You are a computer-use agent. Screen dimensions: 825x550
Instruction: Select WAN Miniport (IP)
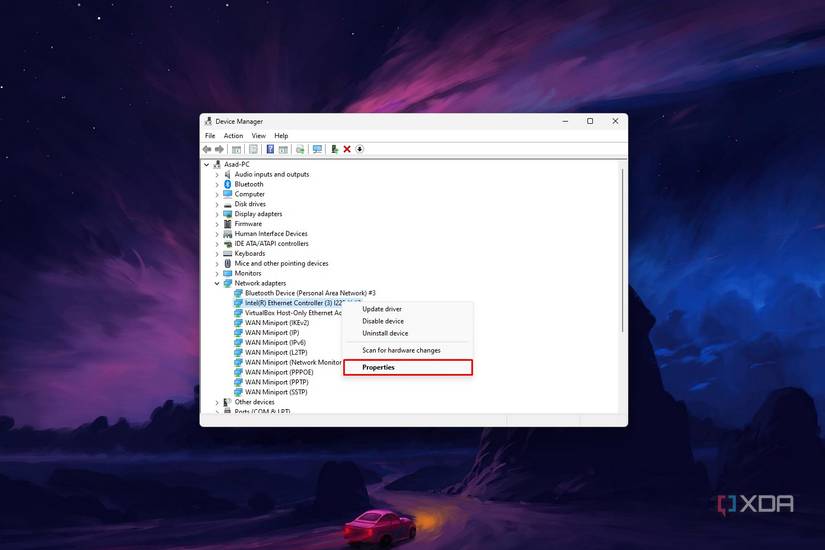point(272,333)
